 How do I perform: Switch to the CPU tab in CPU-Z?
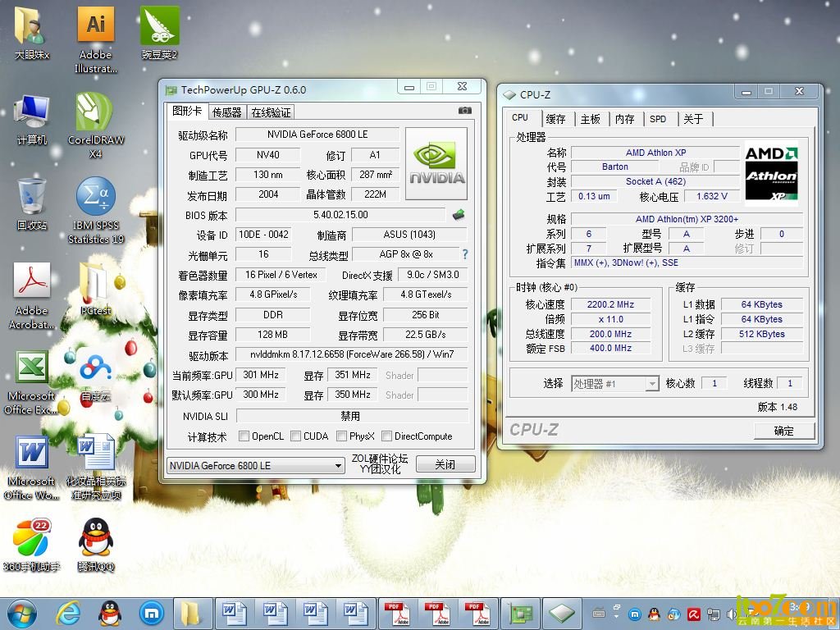point(520,118)
